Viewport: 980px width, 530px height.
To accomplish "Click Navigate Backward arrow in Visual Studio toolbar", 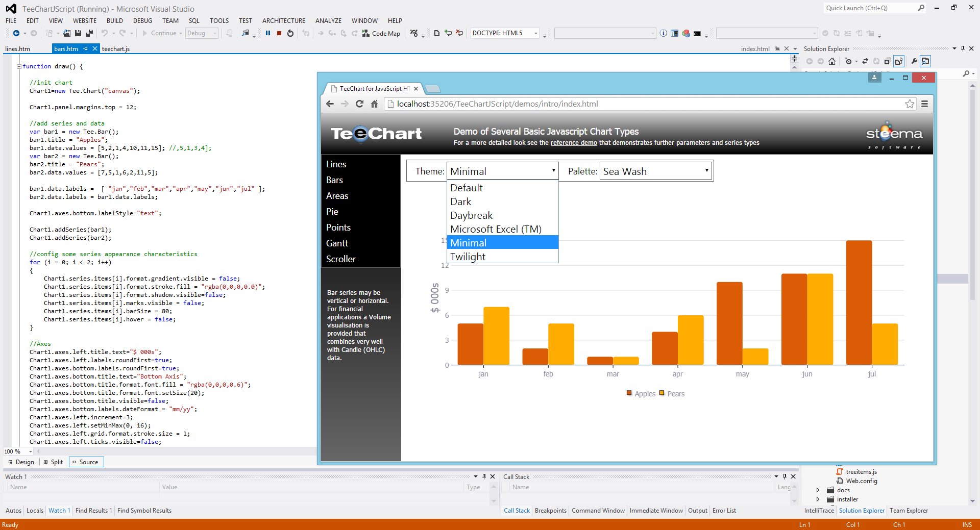I will tap(16, 33).
